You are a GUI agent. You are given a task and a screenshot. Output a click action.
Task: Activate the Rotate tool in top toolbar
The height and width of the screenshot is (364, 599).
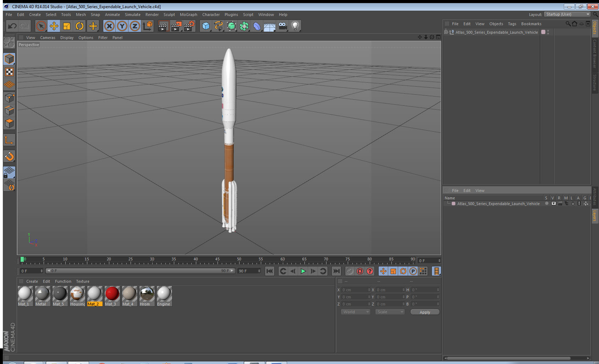[80, 26]
